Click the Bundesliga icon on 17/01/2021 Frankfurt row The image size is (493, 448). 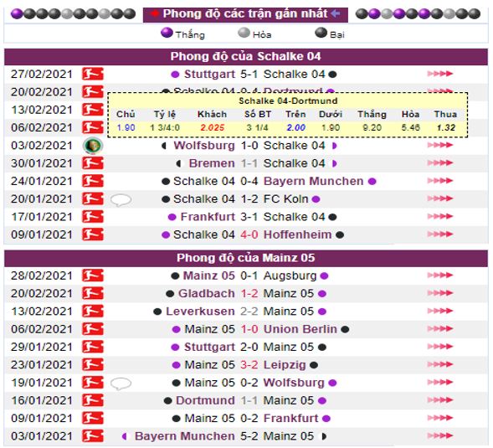(92, 217)
